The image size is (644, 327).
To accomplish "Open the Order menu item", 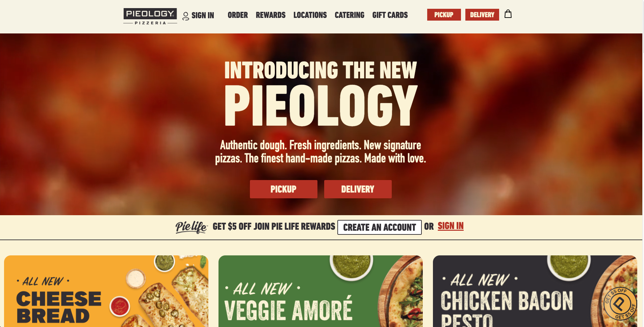I will pos(238,15).
